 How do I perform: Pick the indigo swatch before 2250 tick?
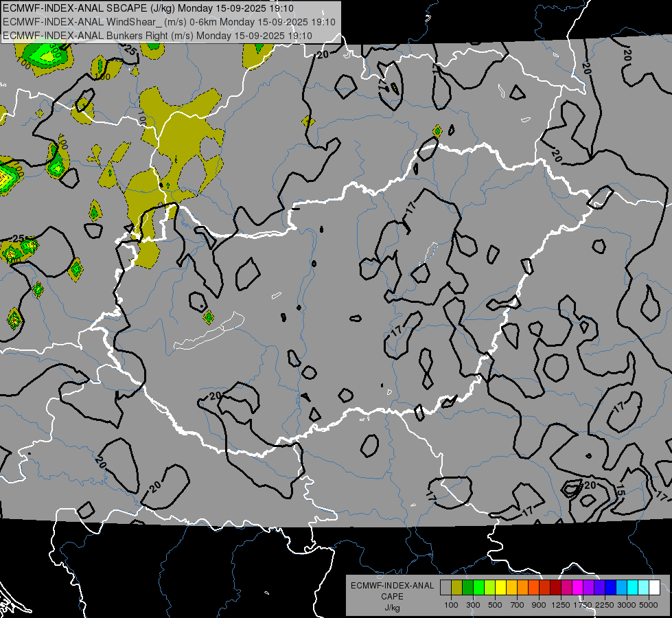[x=599, y=588]
